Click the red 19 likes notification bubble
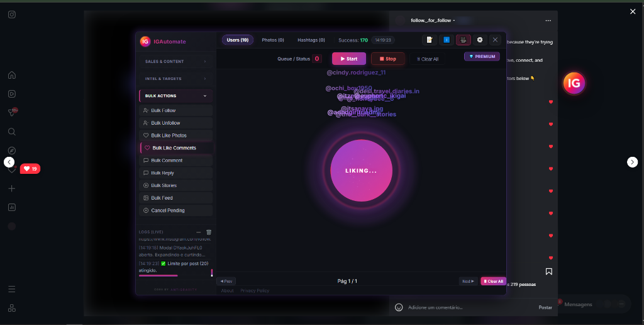 30,169
